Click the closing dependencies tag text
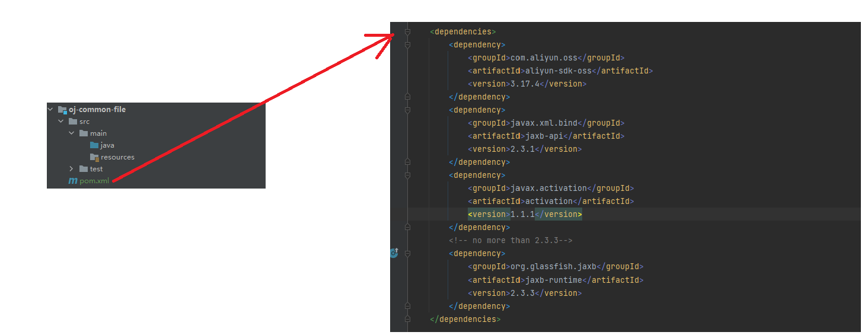Screen dimensions: 868x335 click(465, 319)
